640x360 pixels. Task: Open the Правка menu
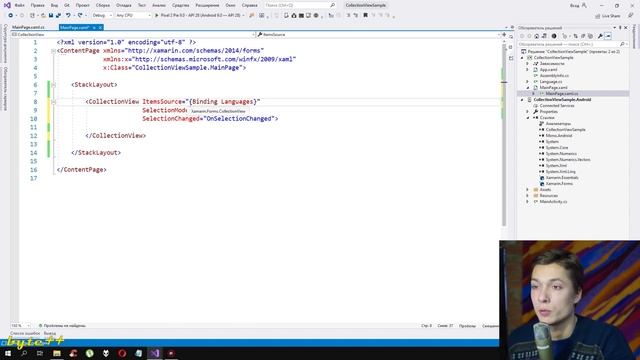pos(38,5)
